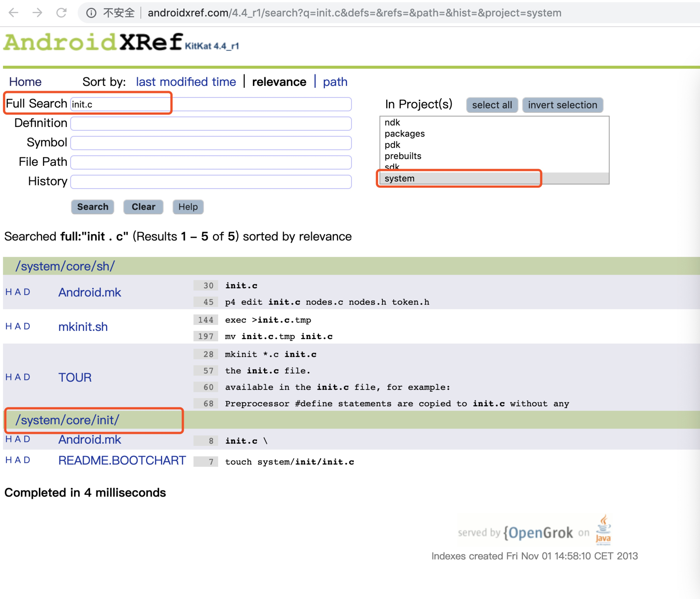Viewport: 700px width, 599px height.
Task: Sort results by path
Action: (x=335, y=82)
